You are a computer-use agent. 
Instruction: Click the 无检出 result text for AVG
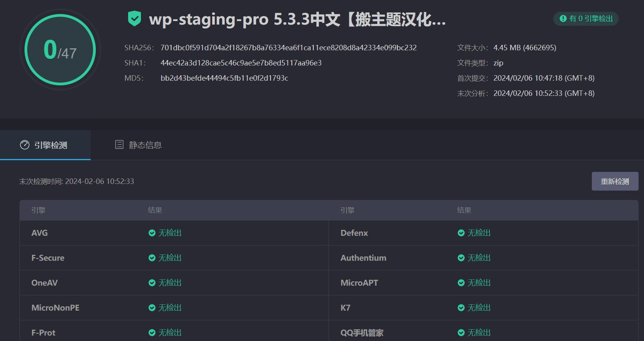tap(170, 233)
